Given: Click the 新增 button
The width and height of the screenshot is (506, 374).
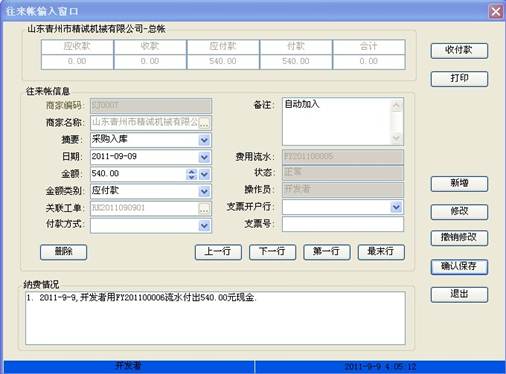Looking at the screenshot, I should [x=459, y=184].
